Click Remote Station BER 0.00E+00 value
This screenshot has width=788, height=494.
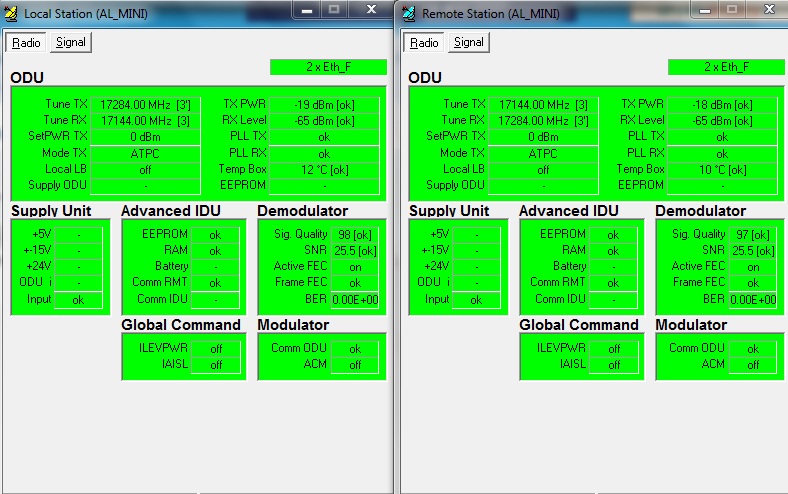[x=753, y=300]
